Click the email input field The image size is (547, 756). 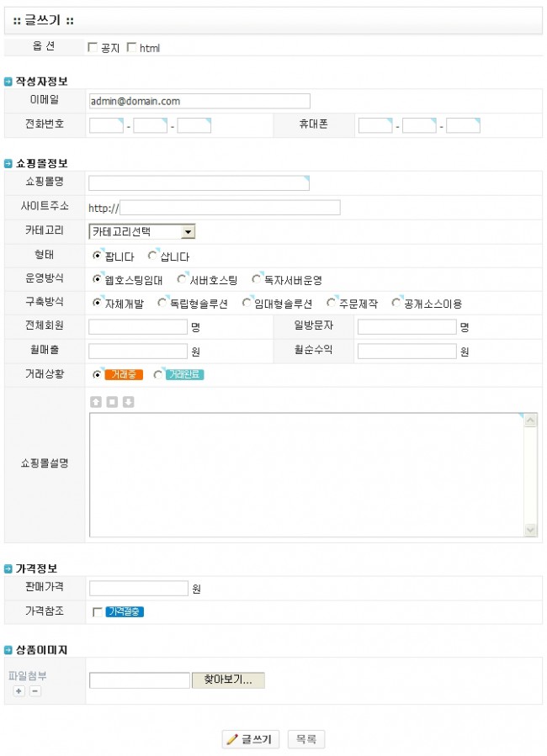coord(199,101)
